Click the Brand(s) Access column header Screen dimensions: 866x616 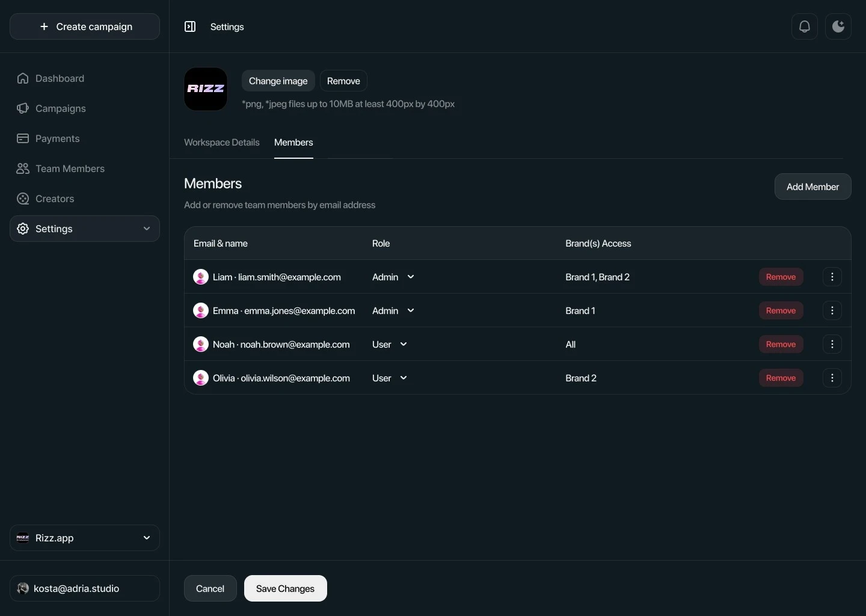(598, 243)
